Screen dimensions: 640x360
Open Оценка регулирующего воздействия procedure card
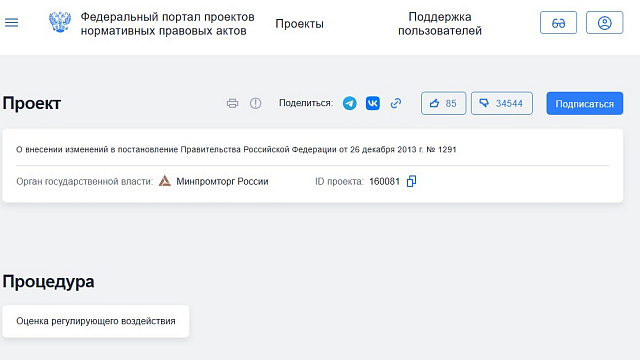coord(96,321)
